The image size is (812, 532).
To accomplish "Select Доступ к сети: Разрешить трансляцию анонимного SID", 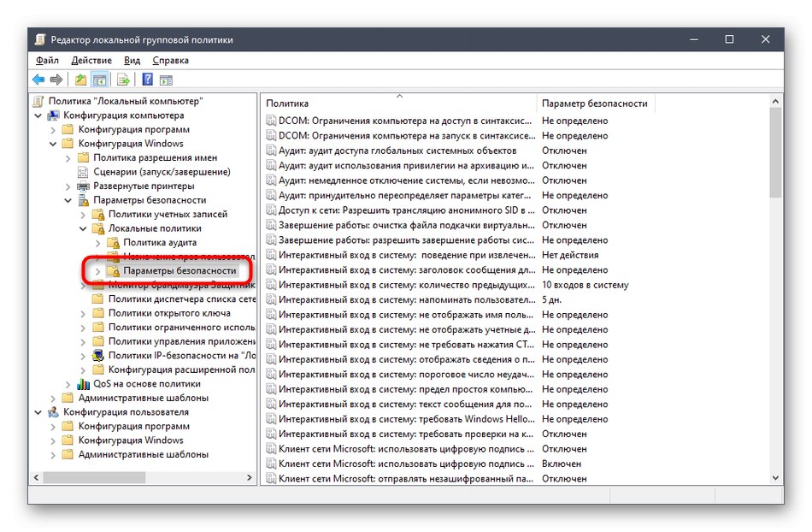I will 407,210.
